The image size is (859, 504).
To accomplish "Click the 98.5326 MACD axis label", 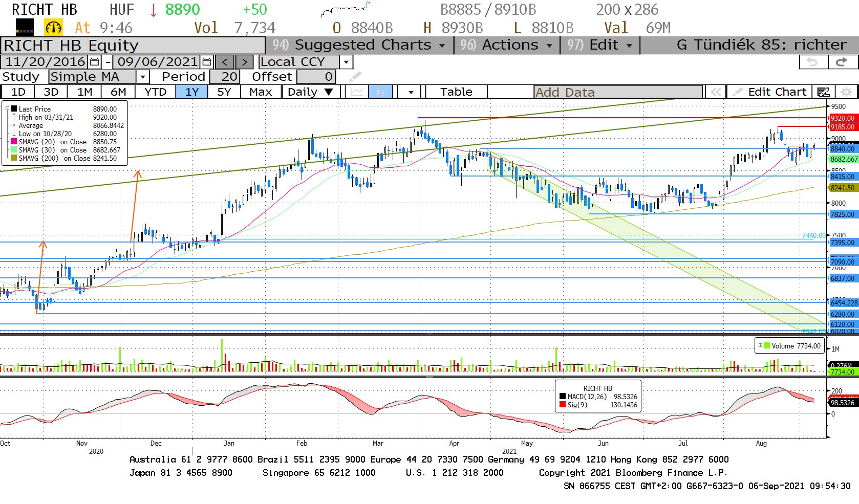I will pyautogui.click(x=843, y=403).
